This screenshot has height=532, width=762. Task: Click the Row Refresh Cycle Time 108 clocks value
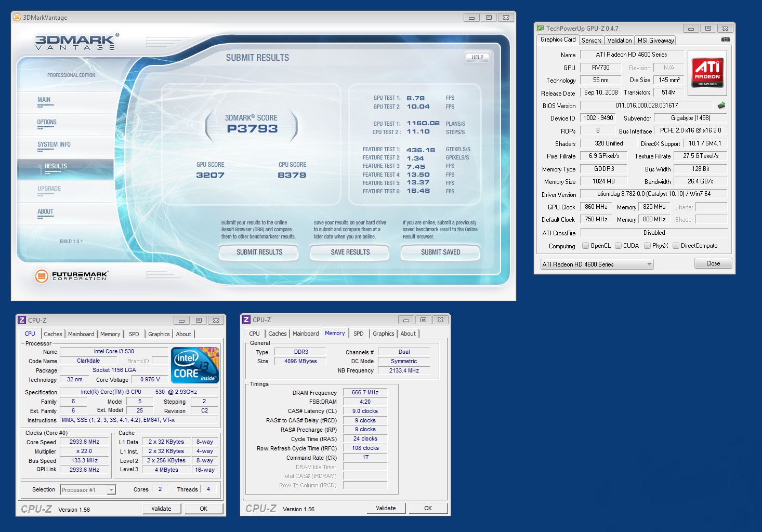click(365, 448)
